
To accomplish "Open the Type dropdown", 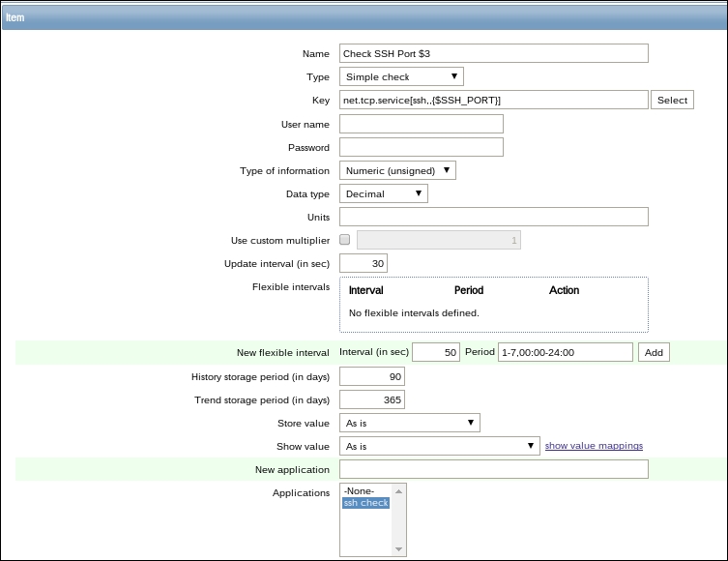I will (x=401, y=77).
